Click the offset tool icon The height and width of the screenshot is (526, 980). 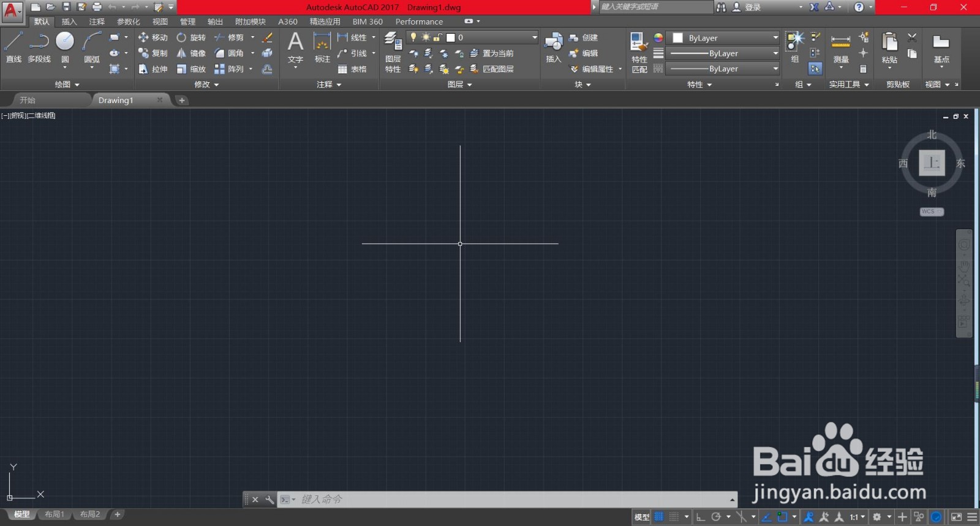tap(267, 69)
